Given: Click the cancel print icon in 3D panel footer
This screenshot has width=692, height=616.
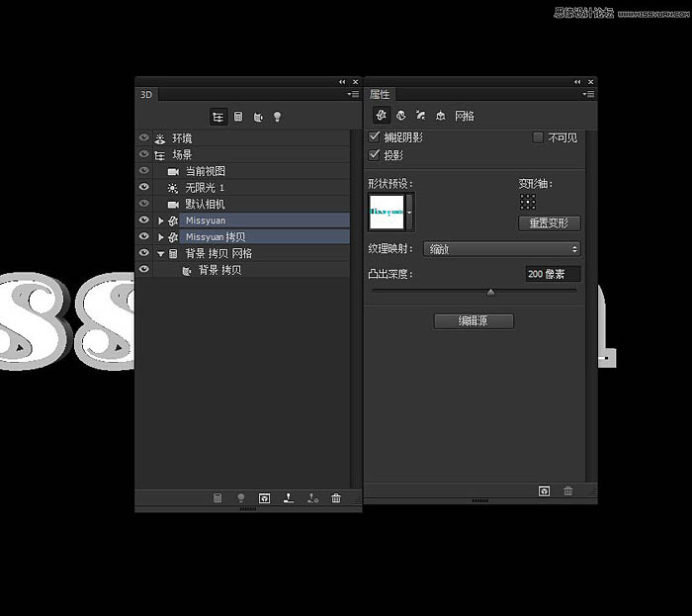Looking at the screenshot, I should click(x=313, y=498).
